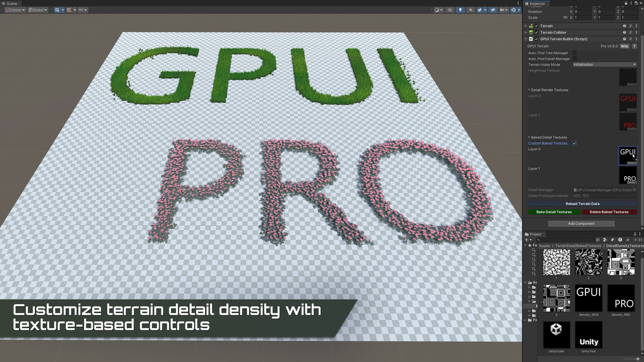Toggle scene audio icon
644x362 pixels.
tap(471, 10)
